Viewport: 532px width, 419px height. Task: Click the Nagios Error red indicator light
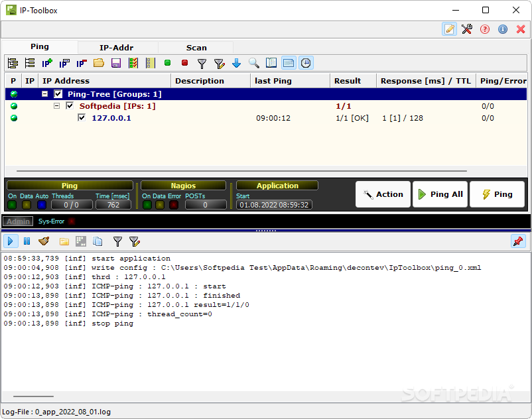click(x=174, y=205)
